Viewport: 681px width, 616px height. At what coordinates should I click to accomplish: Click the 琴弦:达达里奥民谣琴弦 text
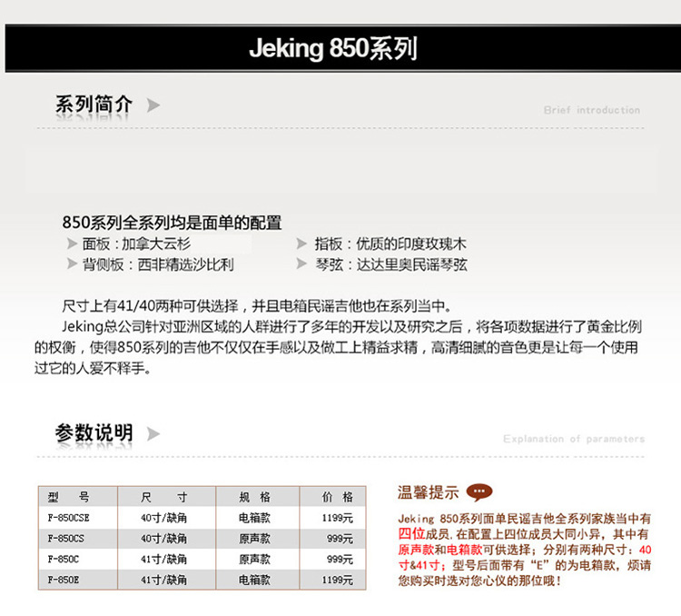point(390,264)
